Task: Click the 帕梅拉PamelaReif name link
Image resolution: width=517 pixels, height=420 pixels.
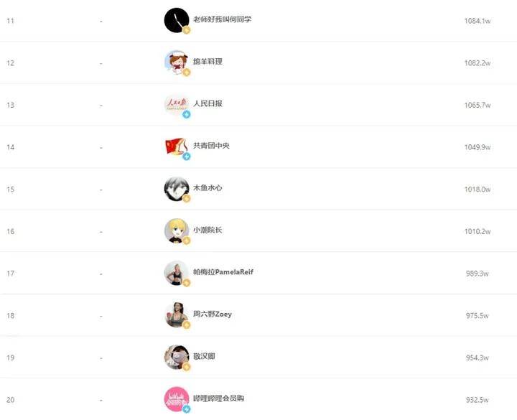Action: [223, 272]
